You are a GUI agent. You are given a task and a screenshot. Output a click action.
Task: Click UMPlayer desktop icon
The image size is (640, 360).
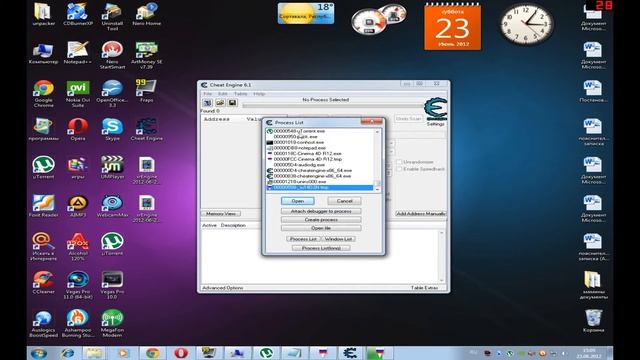(112, 167)
